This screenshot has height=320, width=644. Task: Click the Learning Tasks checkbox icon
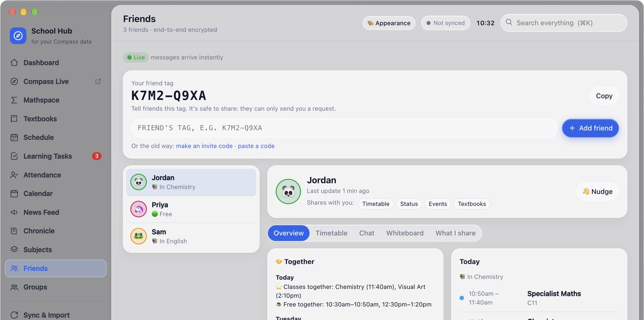(x=14, y=156)
